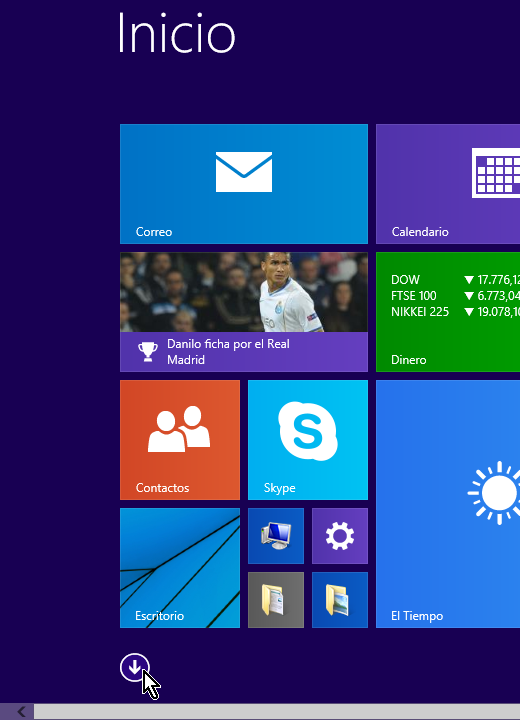Viewport: 520px width, 720px height.
Task: Launch the Skype tile
Action: (x=308, y=440)
